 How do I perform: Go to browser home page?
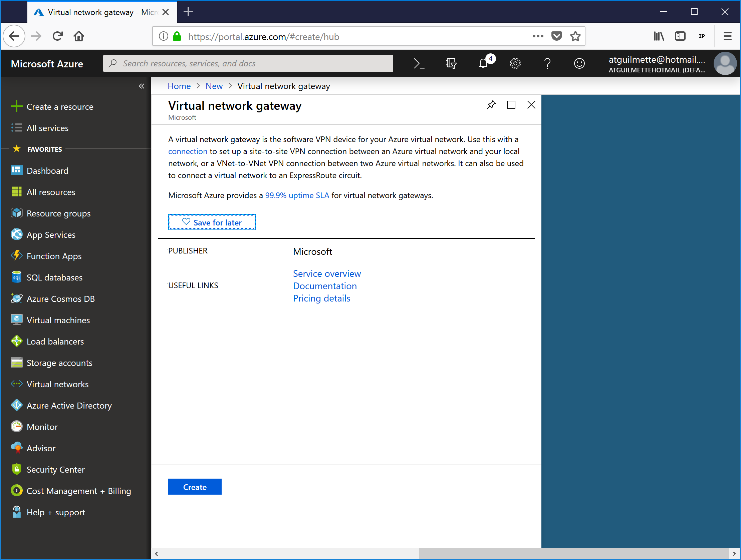79,36
